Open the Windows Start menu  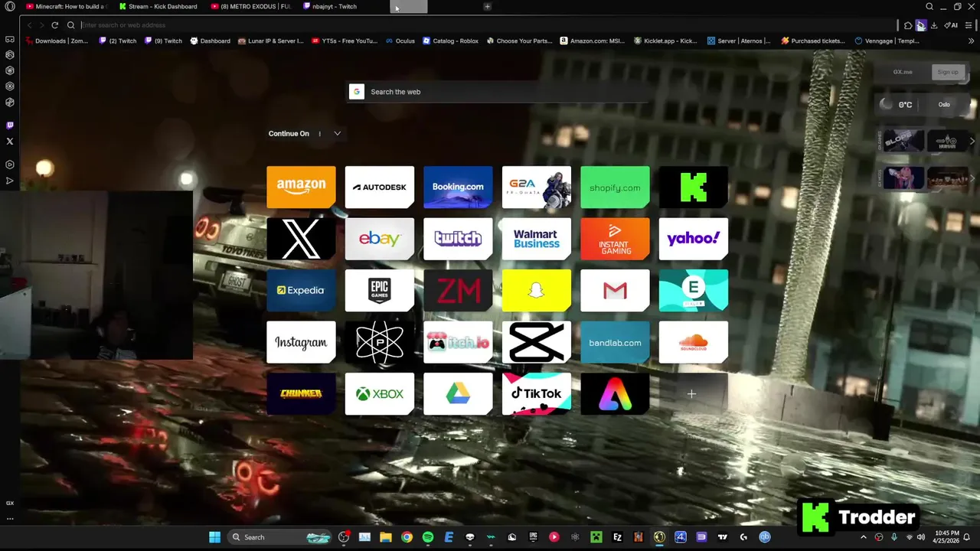coord(215,537)
